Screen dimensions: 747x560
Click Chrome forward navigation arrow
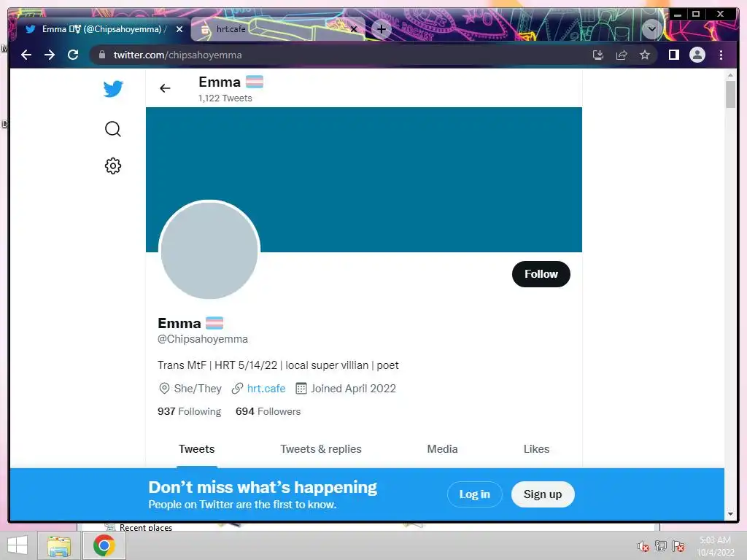pyautogui.click(x=50, y=55)
